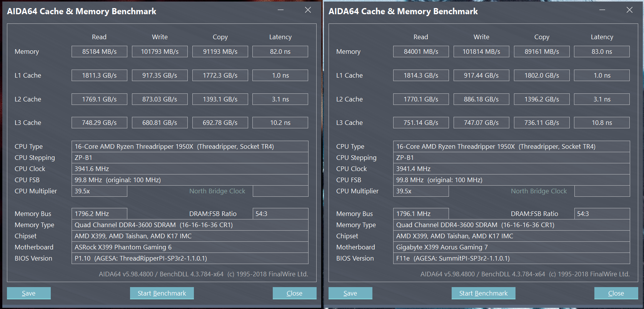
Task: Select Memory Copy value 89161 MB/s
Action: pos(542,51)
